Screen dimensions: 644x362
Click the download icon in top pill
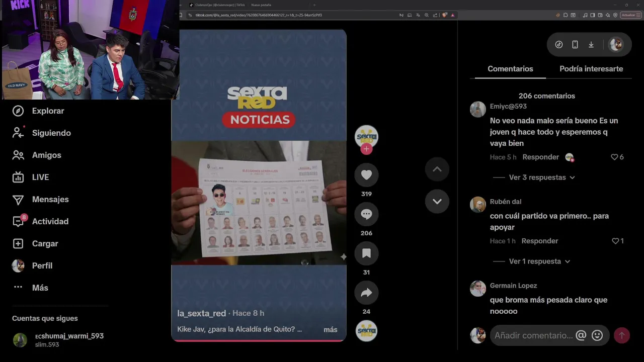[x=591, y=45]
